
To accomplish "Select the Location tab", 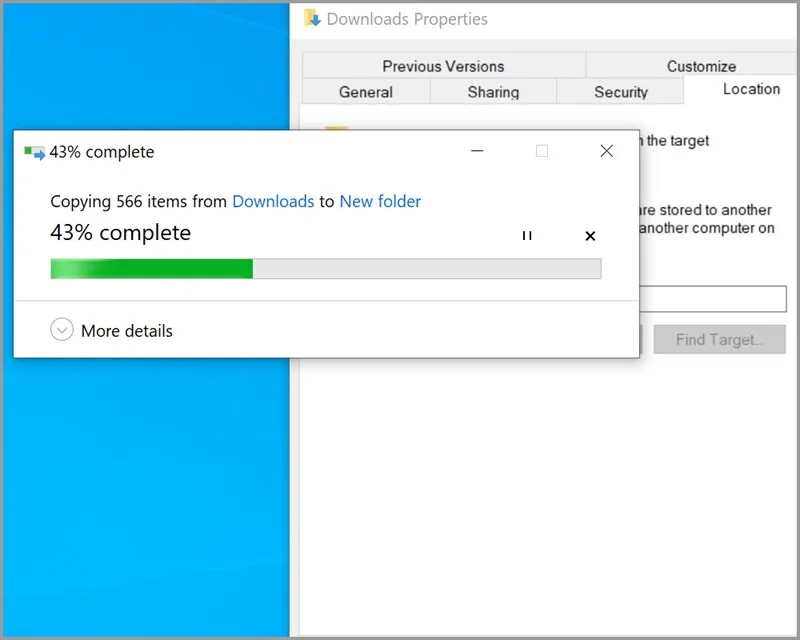I will point(750,90).
